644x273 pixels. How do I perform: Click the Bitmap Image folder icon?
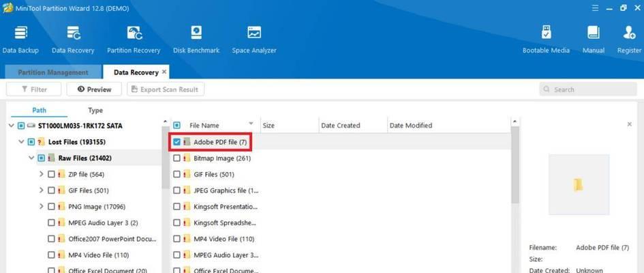pos(187,158)
